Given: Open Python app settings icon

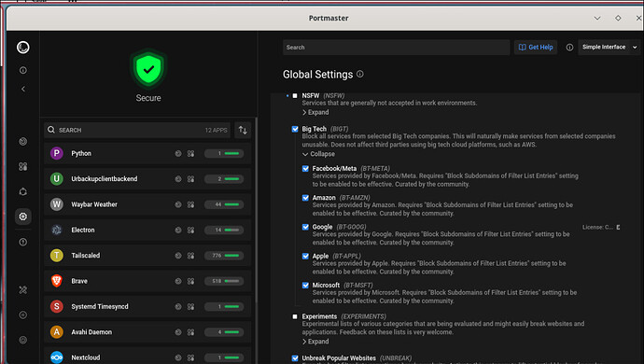Looking at the screenshot, I should click(x=191, y=153).
